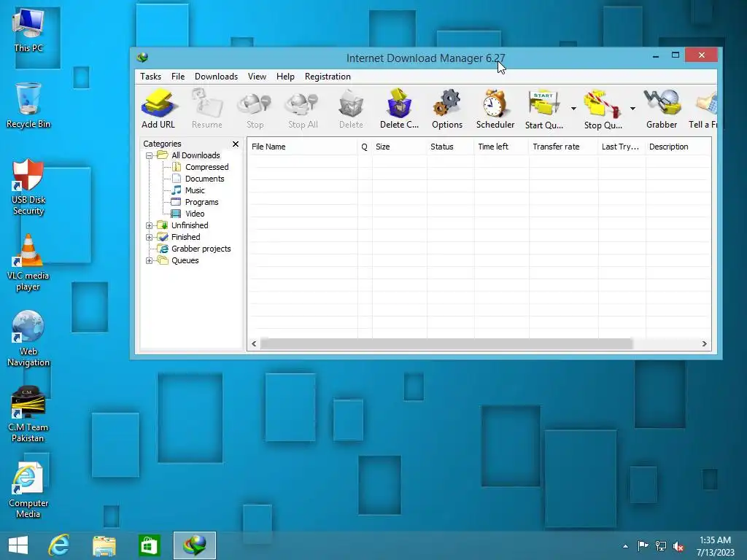Open the Downloads menu
The image size is (747, 560).
216,76
